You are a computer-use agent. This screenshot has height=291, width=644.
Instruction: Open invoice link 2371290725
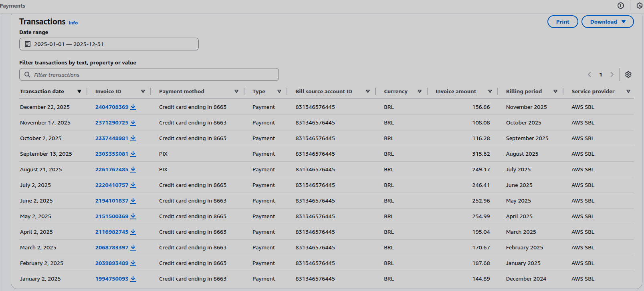pos(112,123)
